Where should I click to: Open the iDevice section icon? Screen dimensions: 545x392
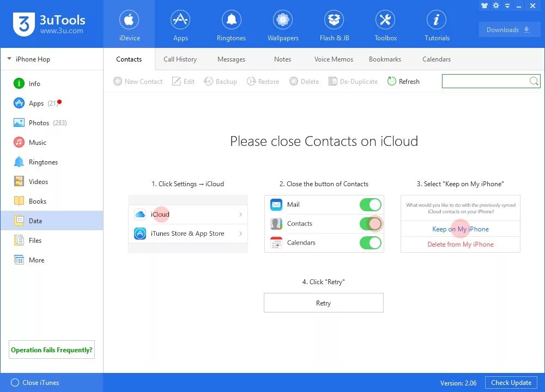coord(129,20)
